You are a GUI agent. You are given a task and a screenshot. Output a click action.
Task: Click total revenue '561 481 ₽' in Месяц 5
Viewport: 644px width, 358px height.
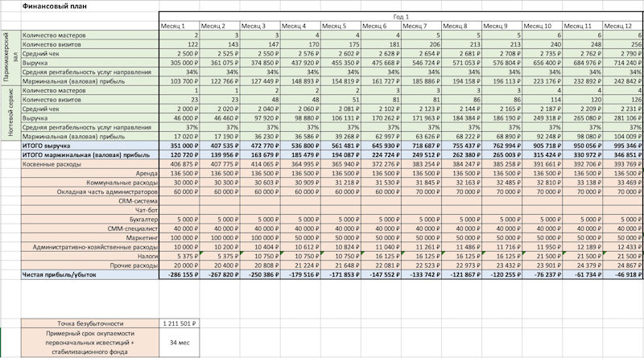[x=341, y=146]
